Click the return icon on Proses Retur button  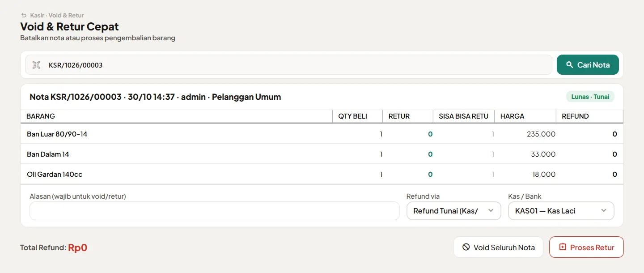563,247
